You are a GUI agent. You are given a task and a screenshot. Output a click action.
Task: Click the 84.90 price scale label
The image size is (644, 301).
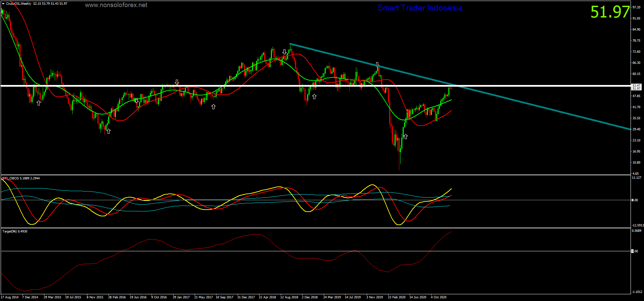pos(636,30)
